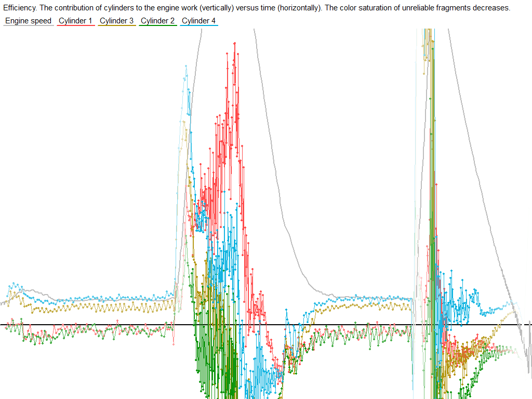
Task: Click the tallest red Cylinder 1 peak point
Action: coord(235,43)
